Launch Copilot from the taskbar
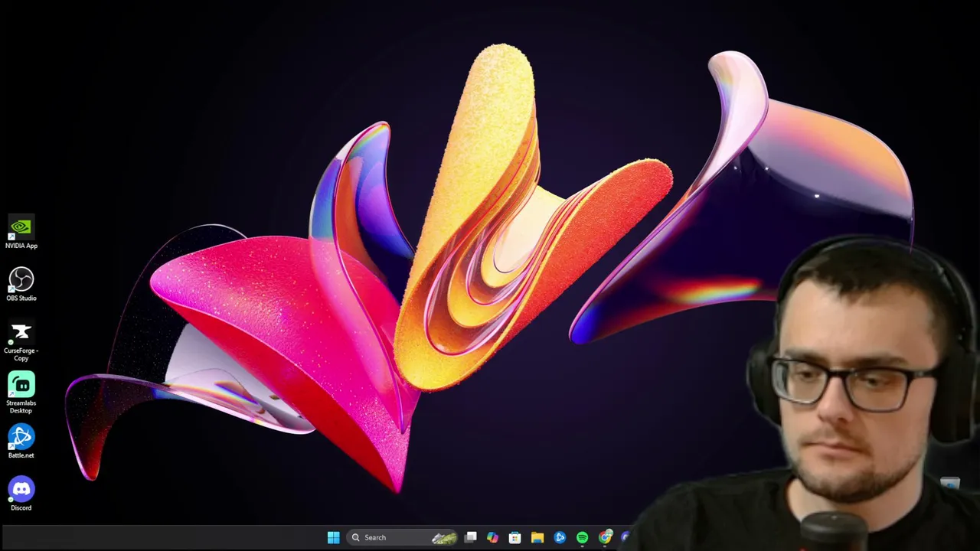 point(492,537)
